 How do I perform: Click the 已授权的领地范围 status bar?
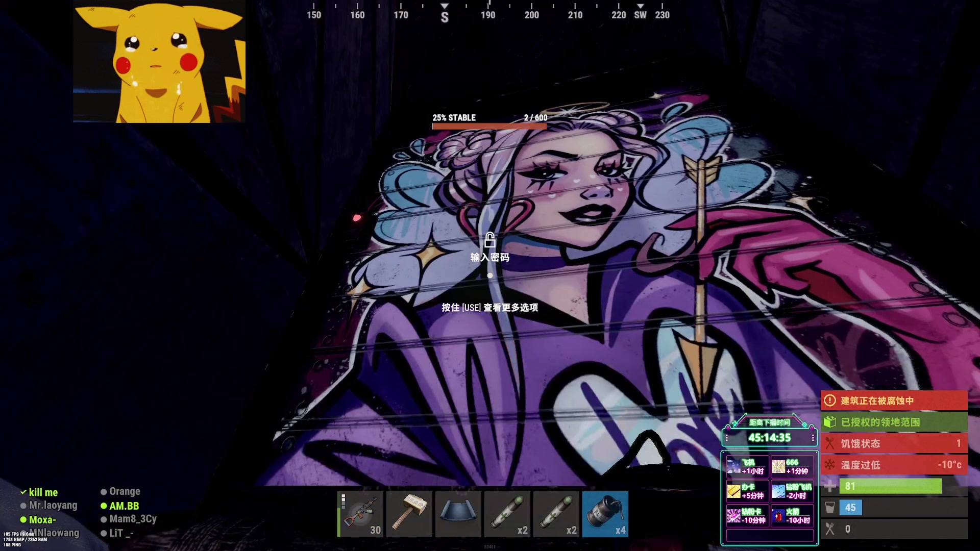[x=894, y=422]
